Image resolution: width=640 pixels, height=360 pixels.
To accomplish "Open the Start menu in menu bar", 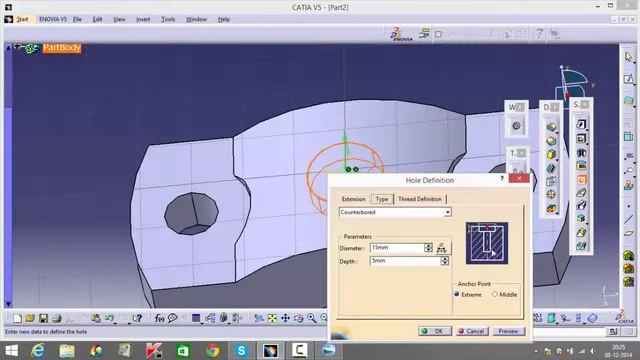I will tap(22, 19).
